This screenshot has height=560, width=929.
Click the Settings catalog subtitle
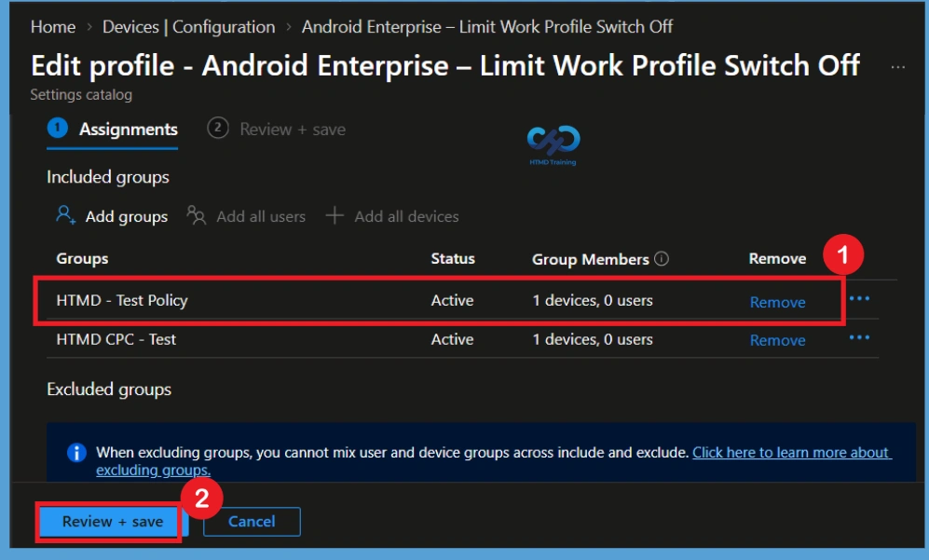(81, 95)
